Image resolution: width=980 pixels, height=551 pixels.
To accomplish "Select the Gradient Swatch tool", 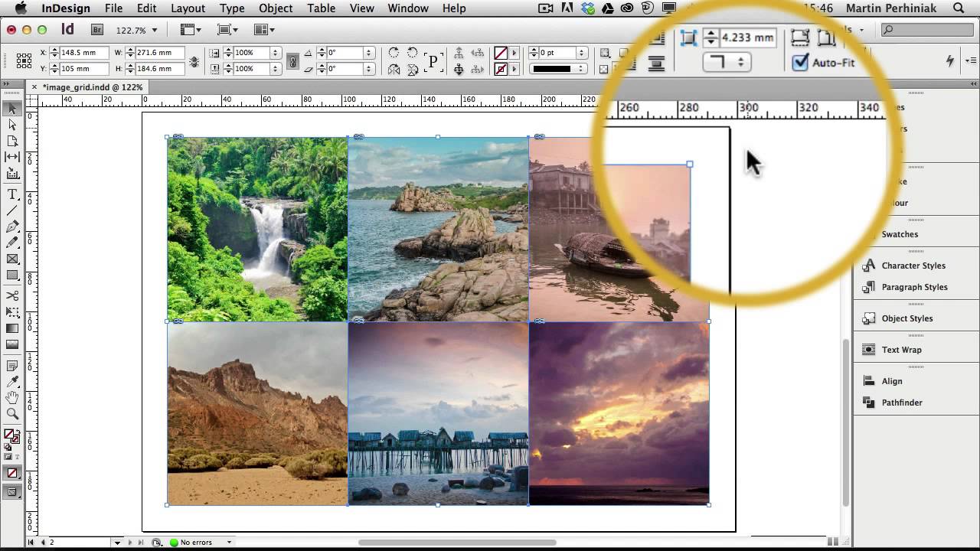I will tap(12, 328).
